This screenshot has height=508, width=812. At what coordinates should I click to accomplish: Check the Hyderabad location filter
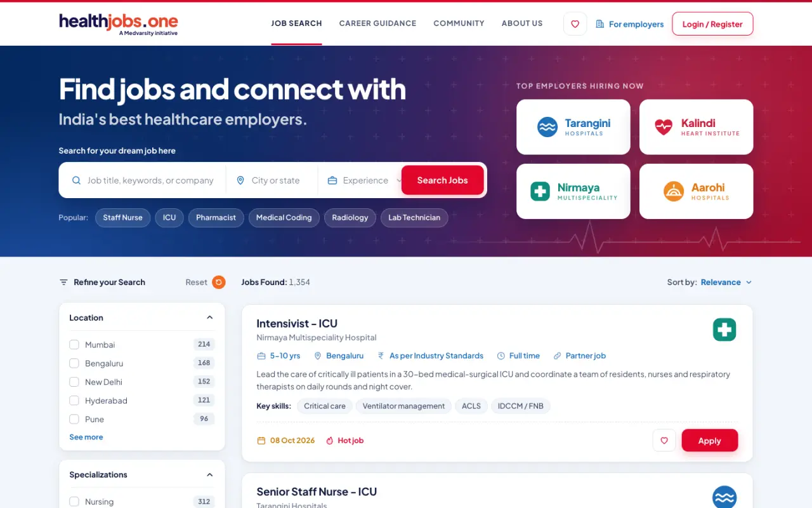(74, 401)
